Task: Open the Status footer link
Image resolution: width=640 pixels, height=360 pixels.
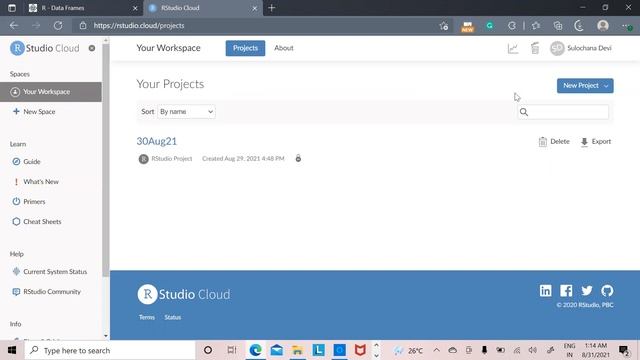Action: tap(173, 317)
